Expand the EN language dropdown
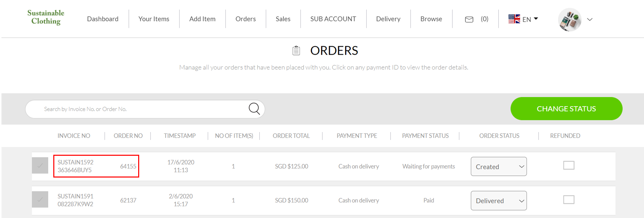 (x=530, y=19)
